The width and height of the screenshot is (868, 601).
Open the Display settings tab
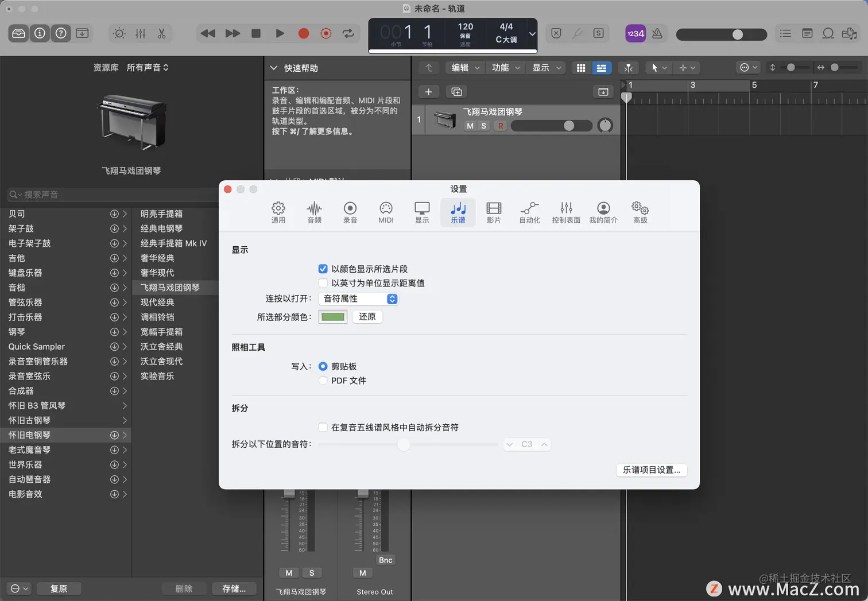(x=422, y=212)
